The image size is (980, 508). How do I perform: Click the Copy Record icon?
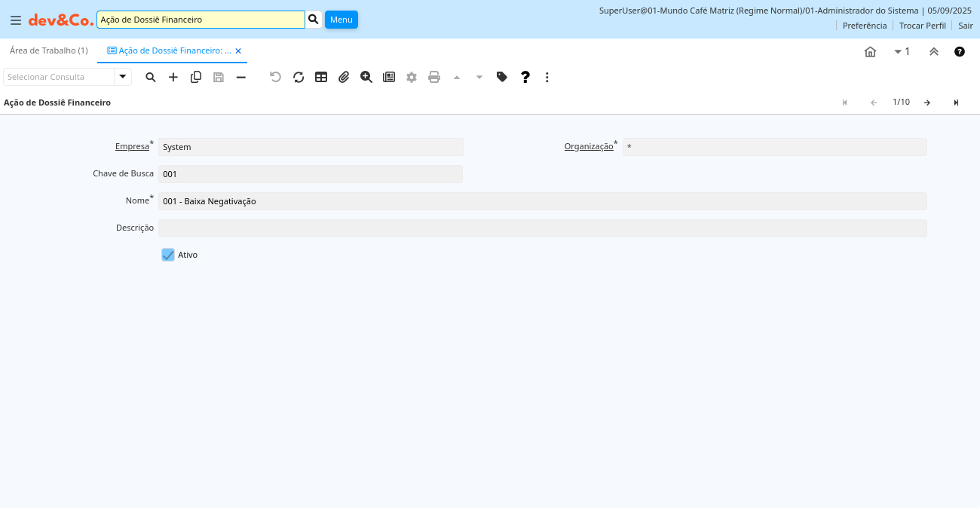pos(196,77)
